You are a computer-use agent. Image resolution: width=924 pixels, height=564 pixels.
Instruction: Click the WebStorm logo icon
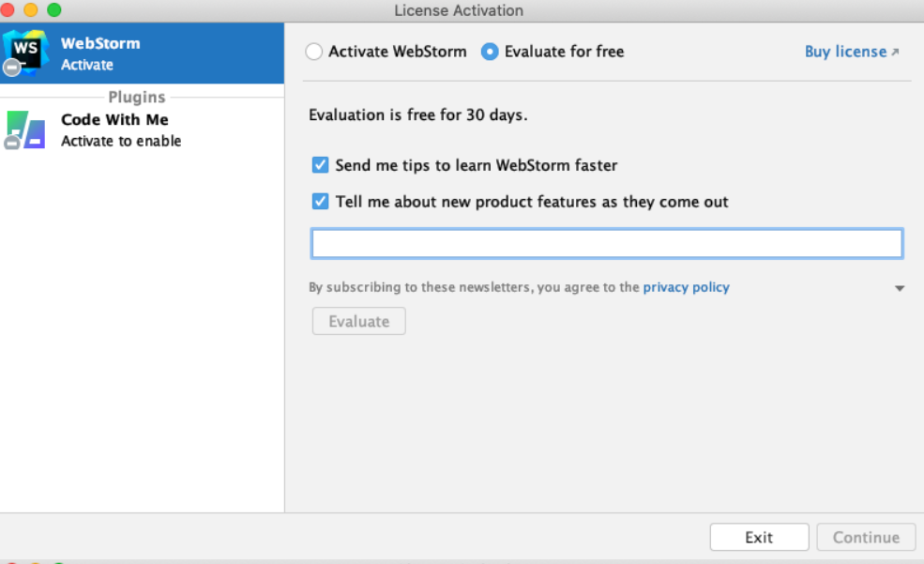[x=25, y=53]
